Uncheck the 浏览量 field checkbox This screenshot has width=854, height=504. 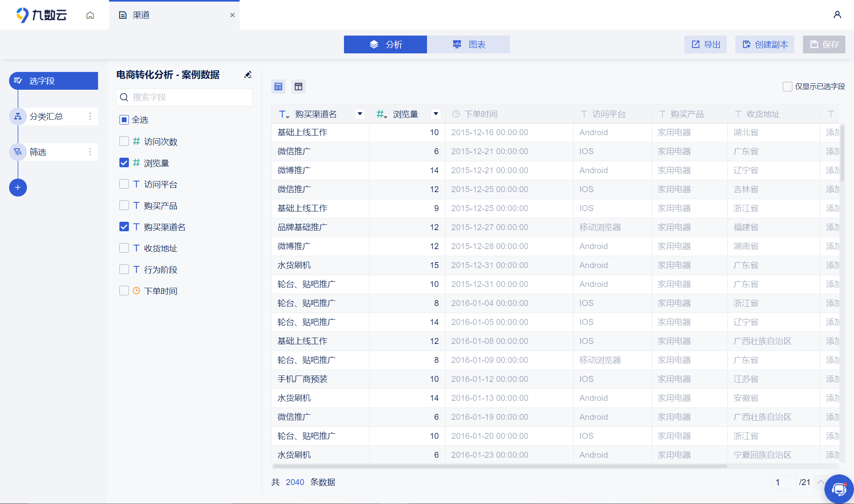click(124, 162)
